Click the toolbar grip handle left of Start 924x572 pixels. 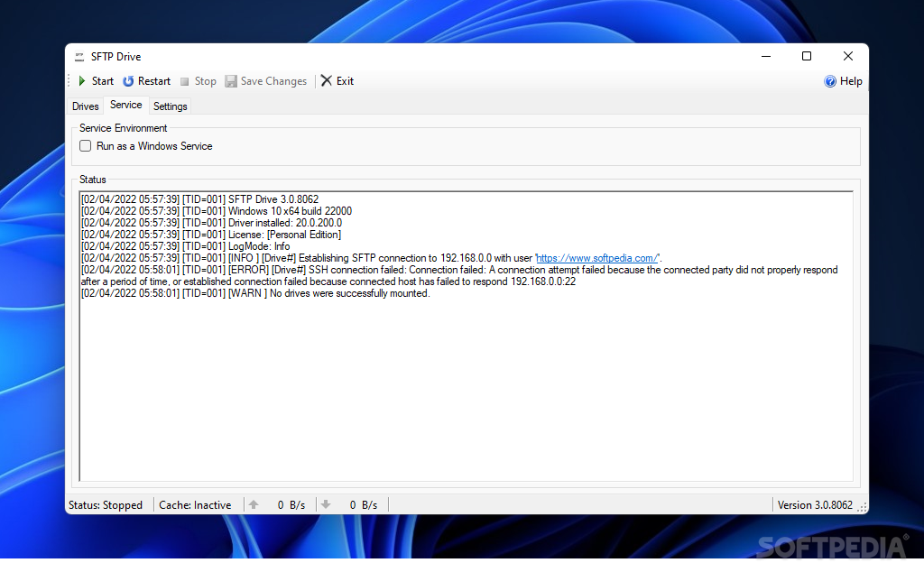click(x=69, y=80)
